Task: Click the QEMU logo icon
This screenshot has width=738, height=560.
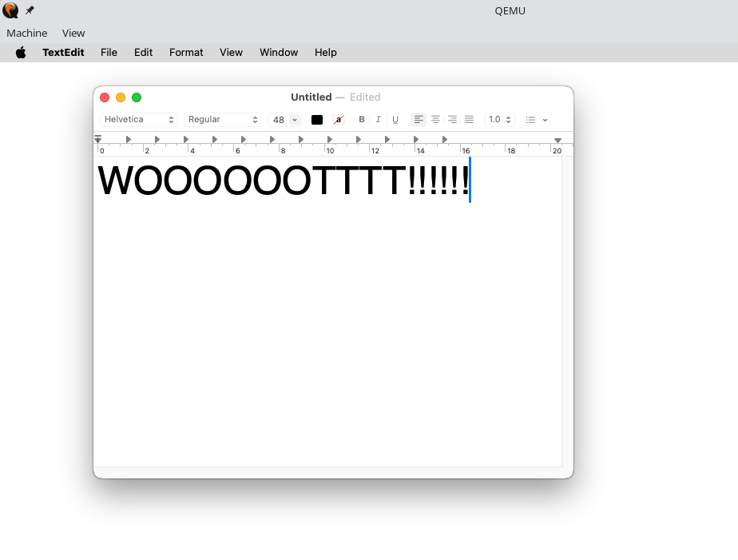Action: tap(10, 10)
